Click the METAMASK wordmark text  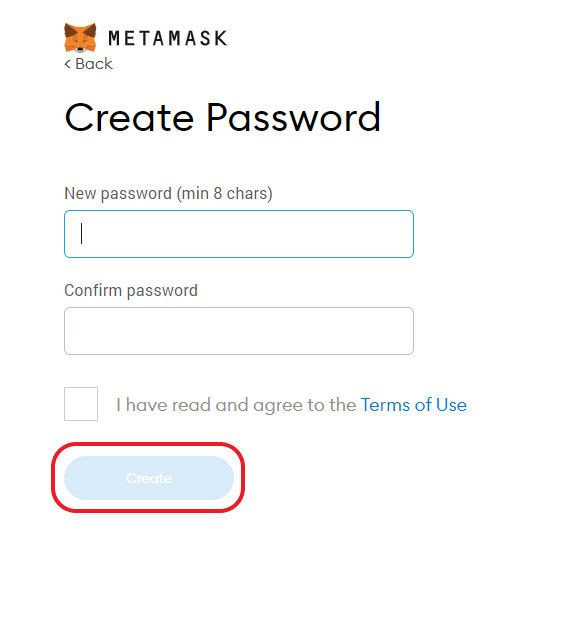pyautogui.click(x=168, y=39)
